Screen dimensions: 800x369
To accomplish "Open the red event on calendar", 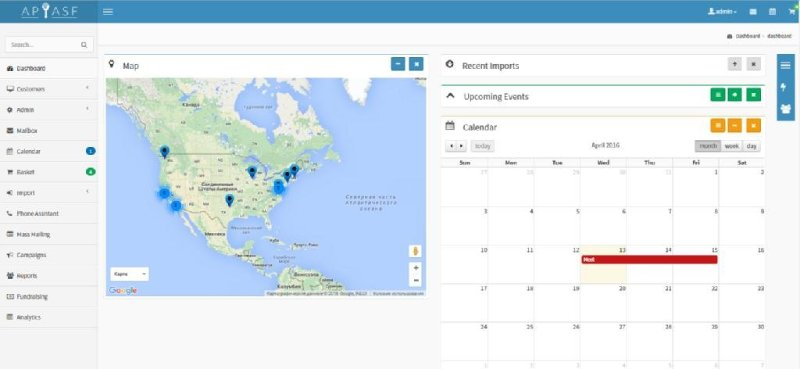I will click(649, 260).
